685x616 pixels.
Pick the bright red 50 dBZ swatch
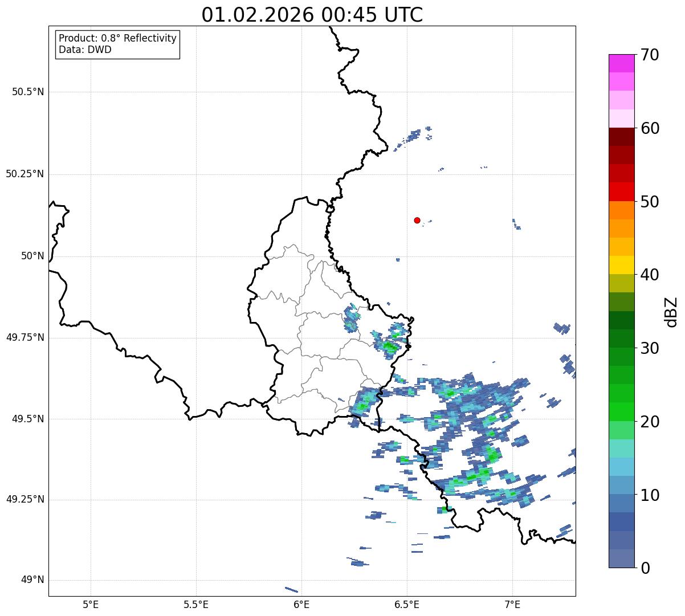tap(621, 192)
